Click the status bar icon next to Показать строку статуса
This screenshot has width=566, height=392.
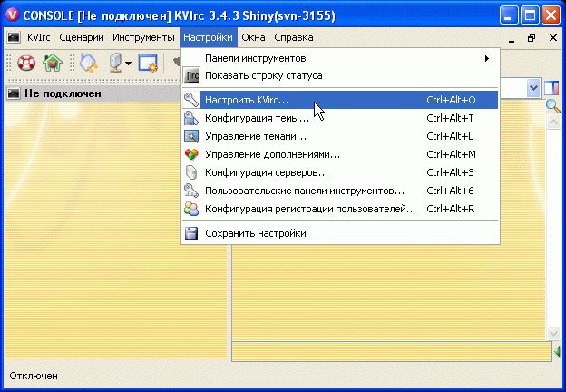click(x=191, y=75)
